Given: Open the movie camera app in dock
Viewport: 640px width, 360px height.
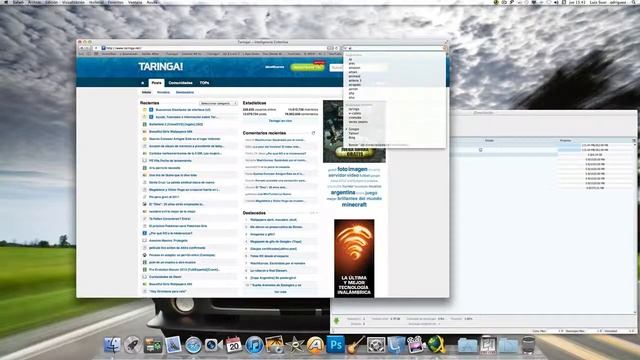Looking at the screenshot, I should [x=416, y=345].
